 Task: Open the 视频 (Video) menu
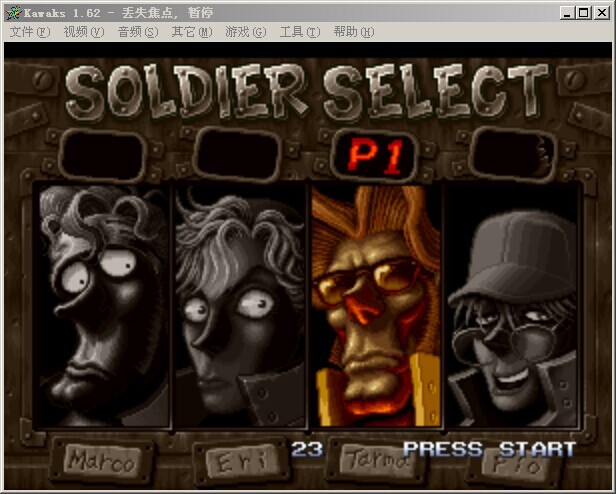(x=83, y=32)
